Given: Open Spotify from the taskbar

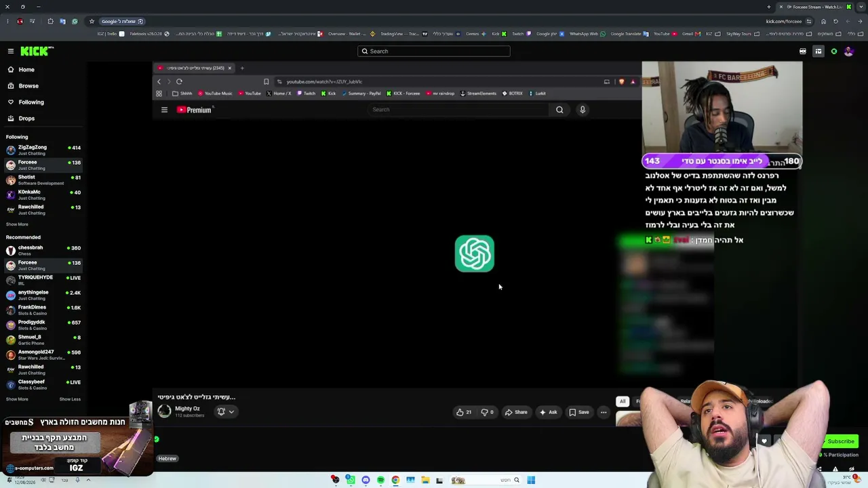Looking at the screenshot, I should [380, 481].
